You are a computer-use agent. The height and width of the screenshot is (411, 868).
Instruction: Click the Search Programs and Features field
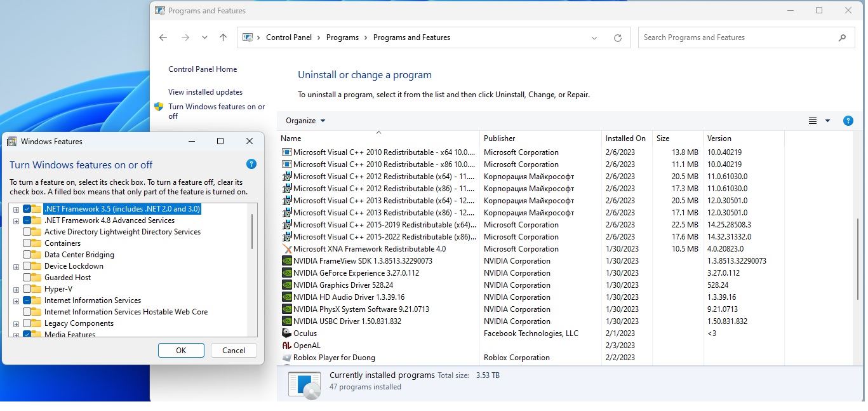(x=737, y=38)
